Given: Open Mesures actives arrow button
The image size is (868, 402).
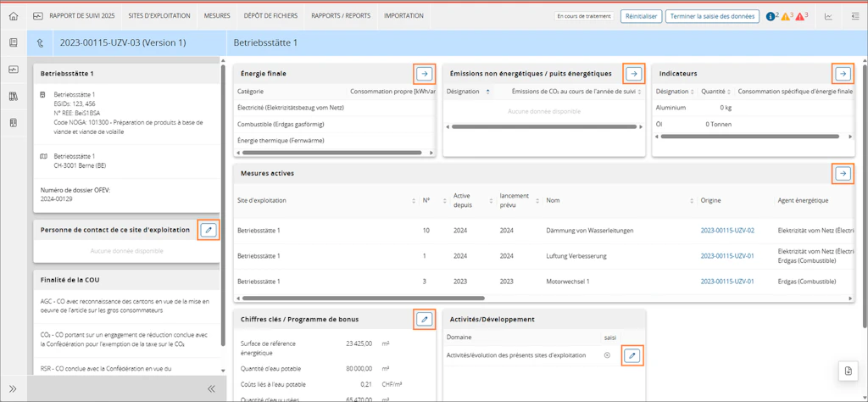Looking at the screenshot, I should point(843,173).
